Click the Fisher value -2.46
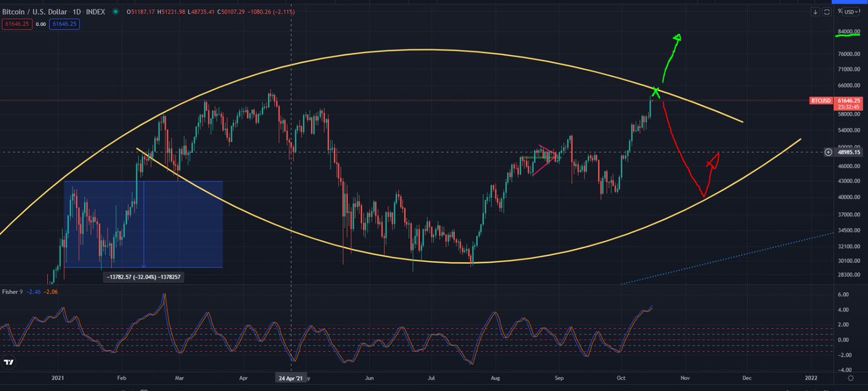The height and width of the screenshot is (391, 868). pos(35,291)
